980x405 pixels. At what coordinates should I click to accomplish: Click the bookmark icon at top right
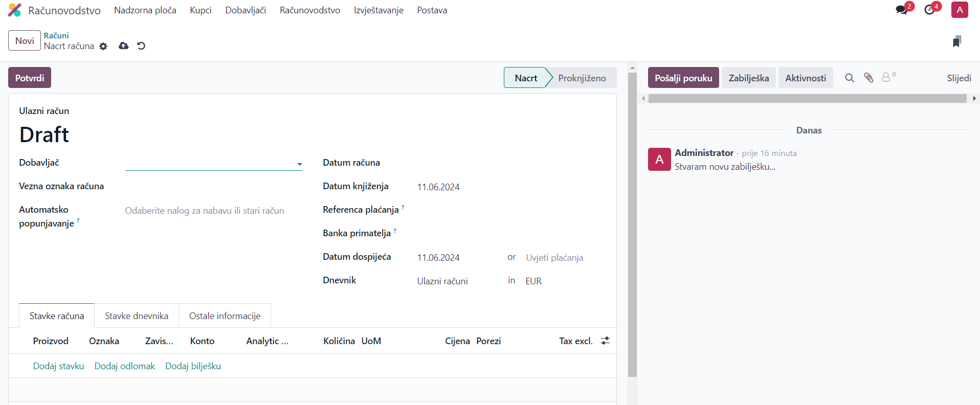[957, 41]
